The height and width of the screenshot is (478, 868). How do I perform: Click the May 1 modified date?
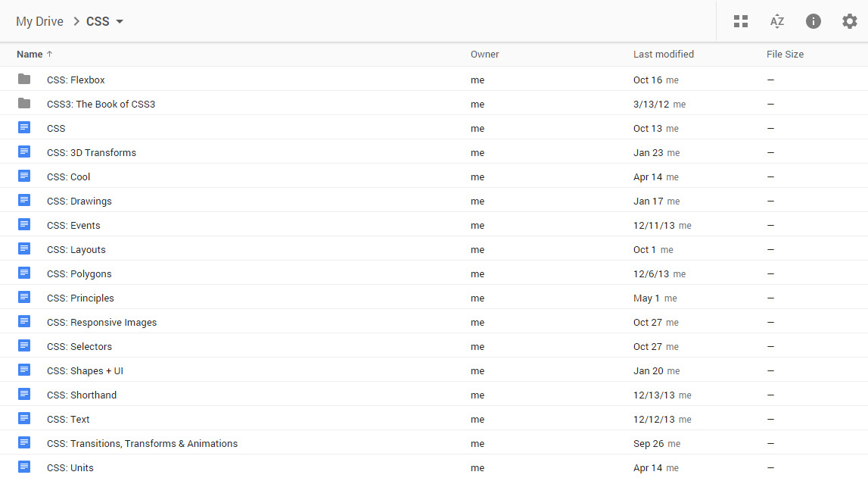click(x=646, y=298)
